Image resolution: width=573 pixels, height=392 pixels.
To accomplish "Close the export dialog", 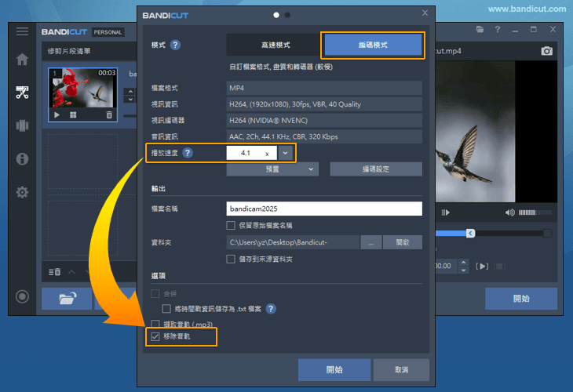I will (425, 13).
